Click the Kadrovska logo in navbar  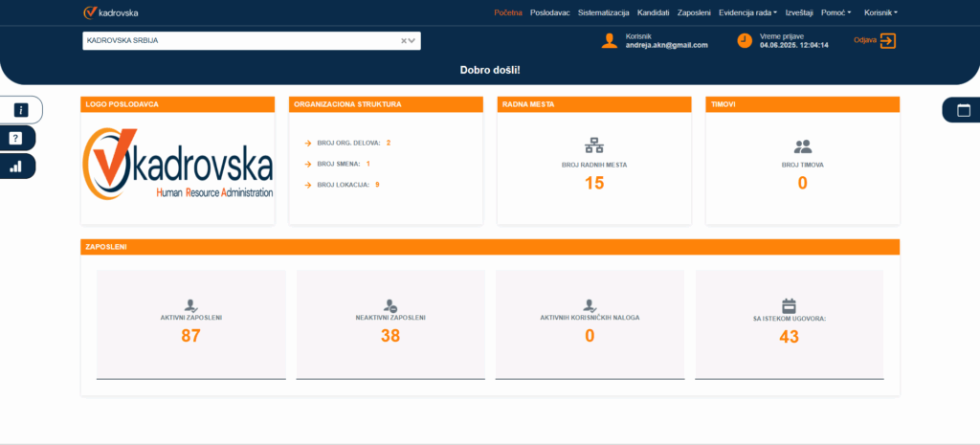click(111, 12)
